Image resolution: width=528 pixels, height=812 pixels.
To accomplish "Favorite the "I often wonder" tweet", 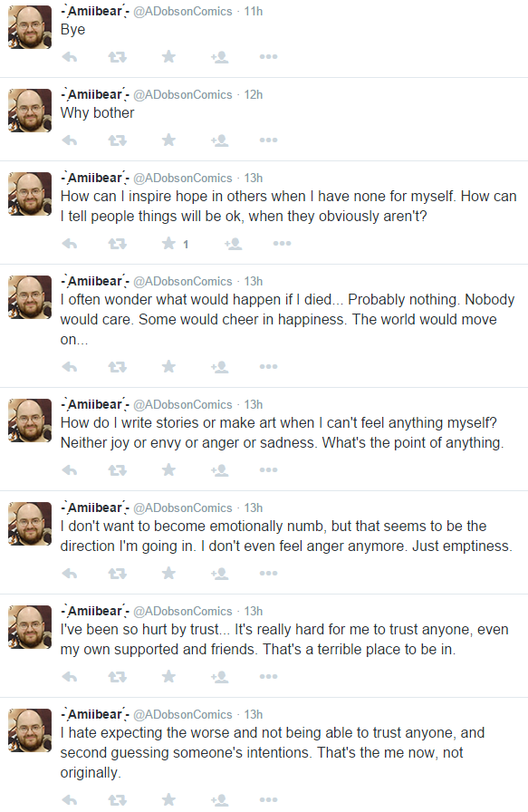I will tap(168, 367).
